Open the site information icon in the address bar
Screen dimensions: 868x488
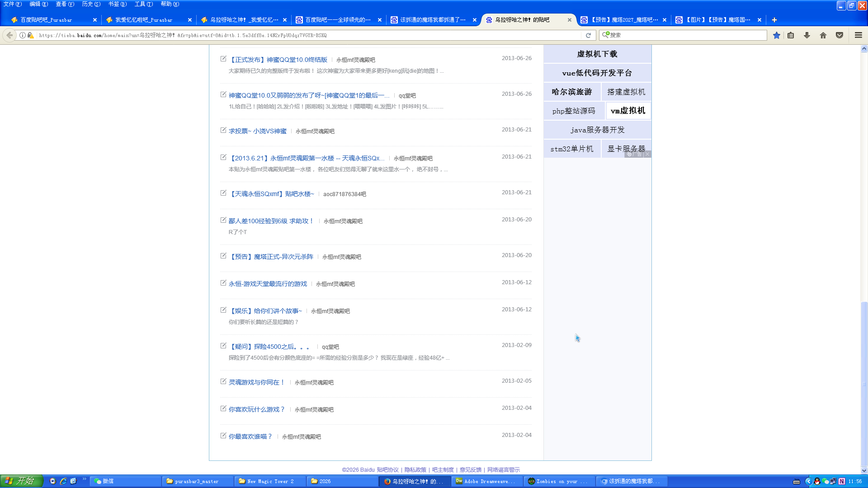pyautogui.click(x=22, y=35)
